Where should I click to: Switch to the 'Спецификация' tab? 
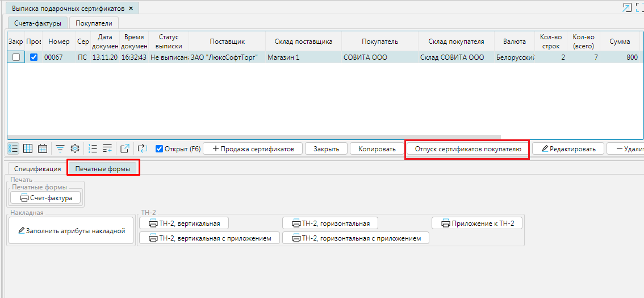[37, 169]
